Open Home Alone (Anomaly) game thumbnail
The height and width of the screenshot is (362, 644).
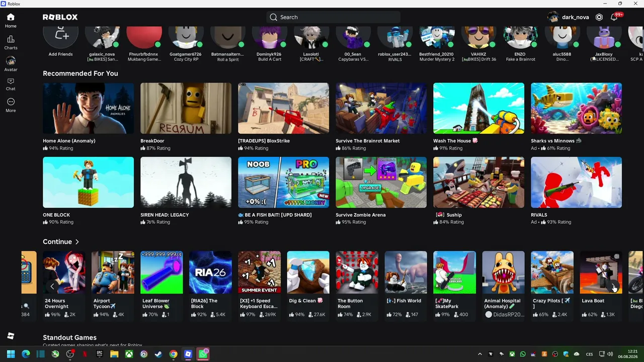pyautogui.click(x=89, y=109)
